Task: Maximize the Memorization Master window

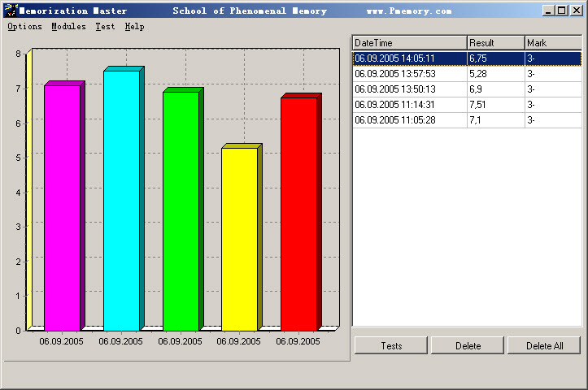Action: point(562,11)
